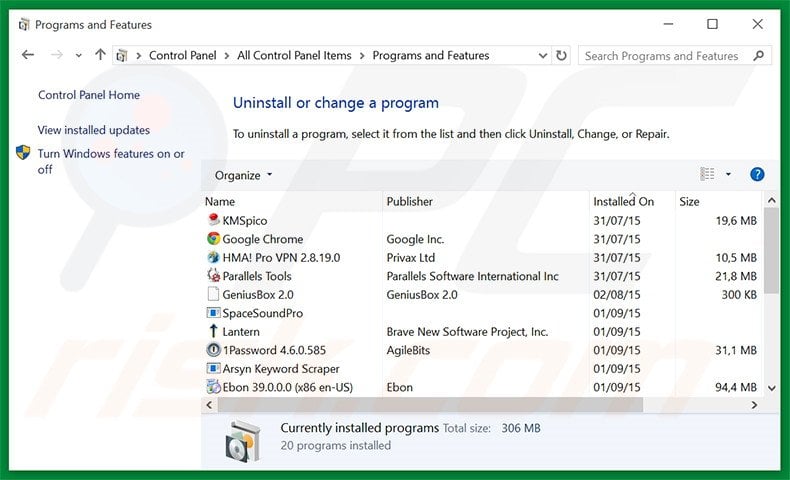Expand the address bar history dropdown
This screenshot has width=790, height=480.
pyautogui.click(x=543, y=55)
